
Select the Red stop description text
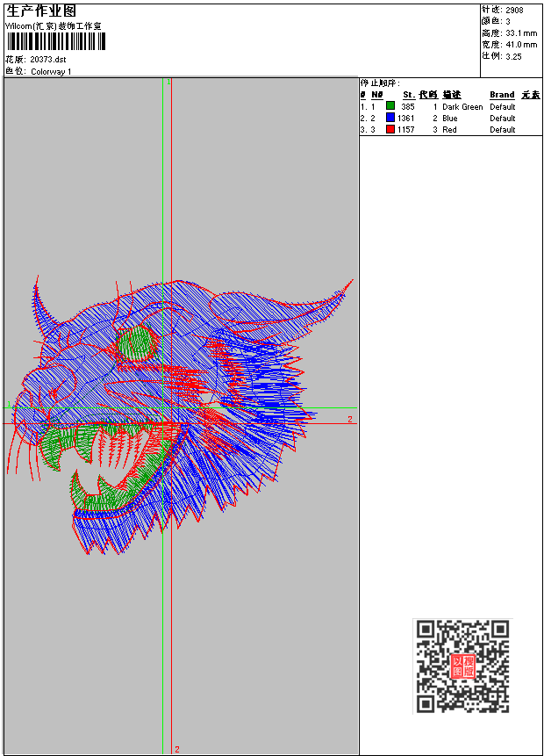449,130
